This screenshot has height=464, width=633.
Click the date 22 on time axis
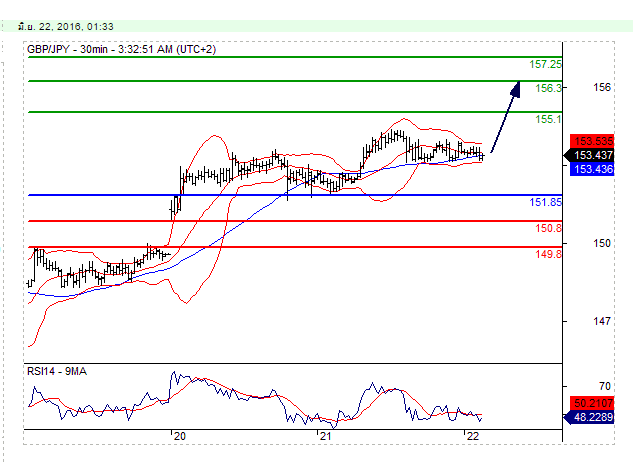472,436
